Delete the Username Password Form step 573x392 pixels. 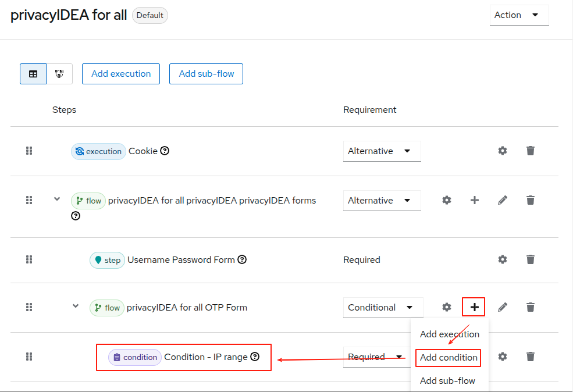(531, 259)
